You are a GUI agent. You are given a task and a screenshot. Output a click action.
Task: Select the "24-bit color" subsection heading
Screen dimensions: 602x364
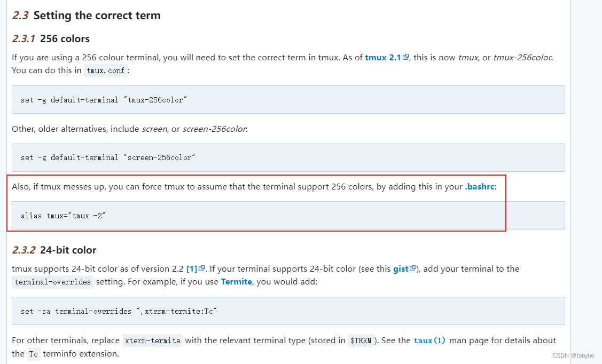click(68, 250)
